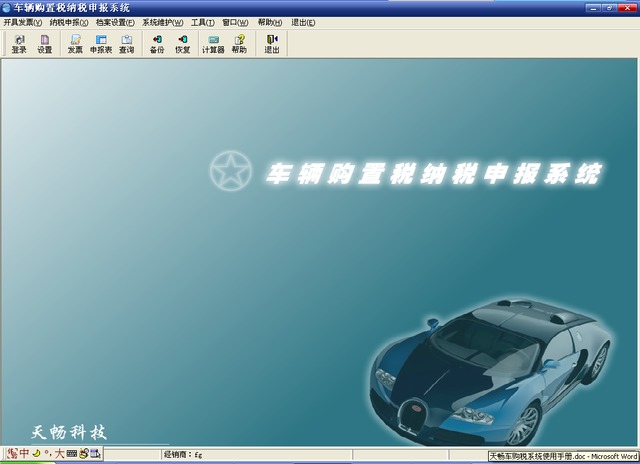640x464 pixels.
Task: Open the 纳税申报(X) menu
Action: click(69, 22)
